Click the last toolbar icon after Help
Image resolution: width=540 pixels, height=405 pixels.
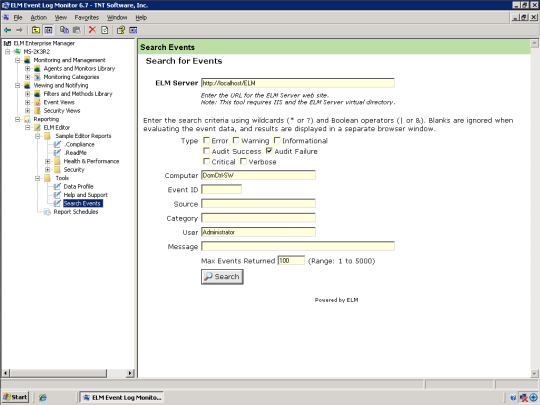[133, 30]
